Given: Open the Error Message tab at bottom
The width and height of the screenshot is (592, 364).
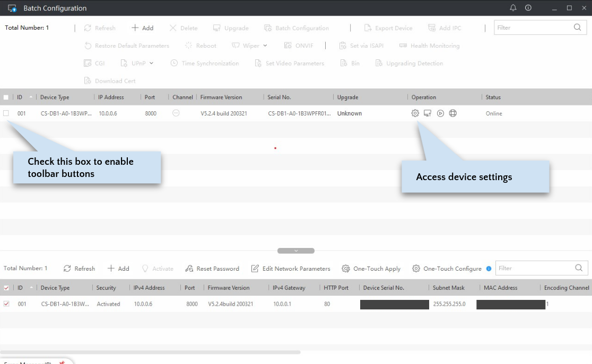Looking at the screenshot, I should coord(29,362).
